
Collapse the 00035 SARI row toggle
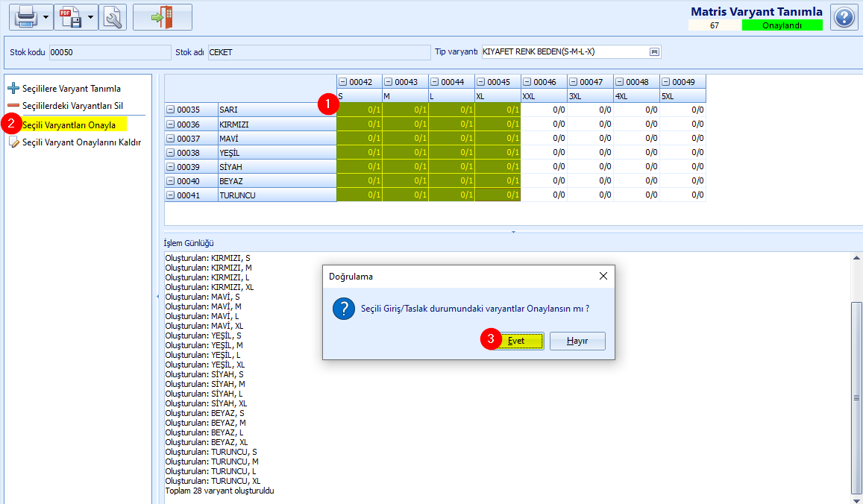170,110
